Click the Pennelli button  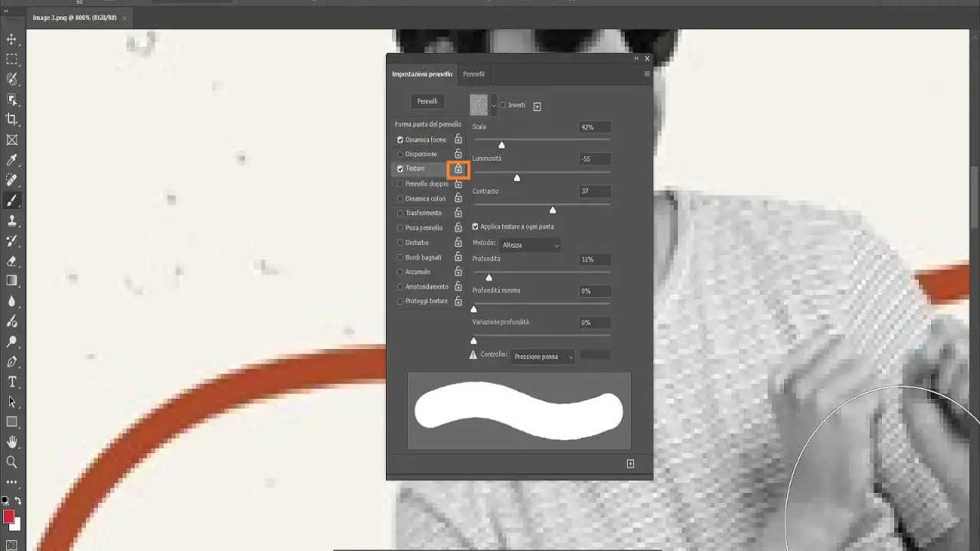pos(427,101)
